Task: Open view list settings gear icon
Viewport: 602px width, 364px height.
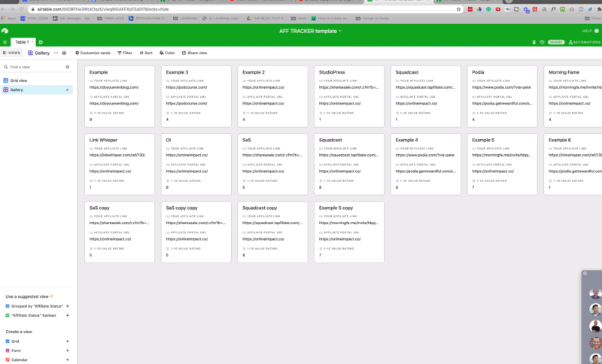Action: pyautogui.click(x=68, y=67)
